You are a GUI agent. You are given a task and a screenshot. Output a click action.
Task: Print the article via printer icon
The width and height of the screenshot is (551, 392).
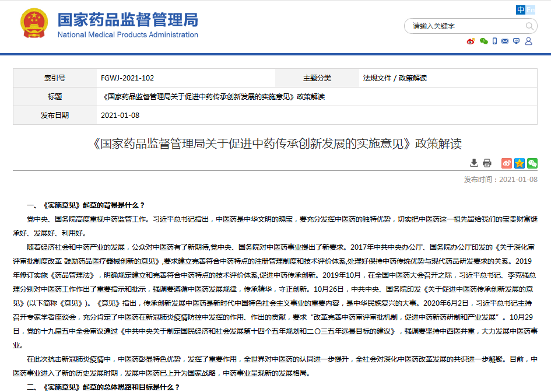coord(487,163)
